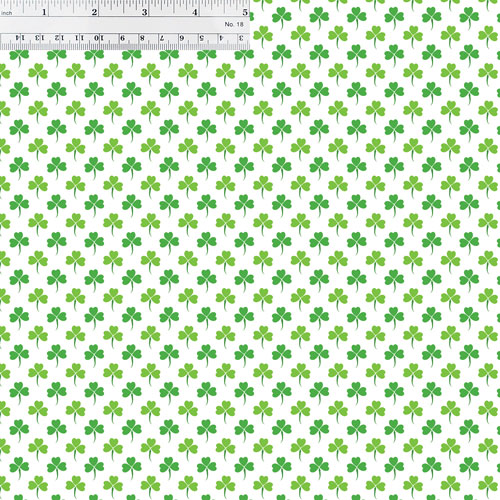Image resolution: width=500 pixels, height=500 pixels.
Task: Select the upside-down 3 centimeter number
Action: point(241,38)
